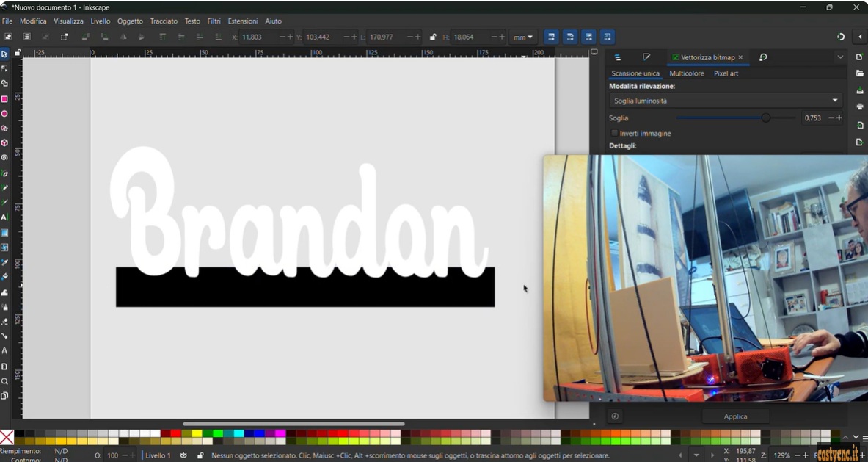The width and height of the screenshot is (868, 462).
Task: Select the Rectangle tool
Action: click(x=4, y=98)
